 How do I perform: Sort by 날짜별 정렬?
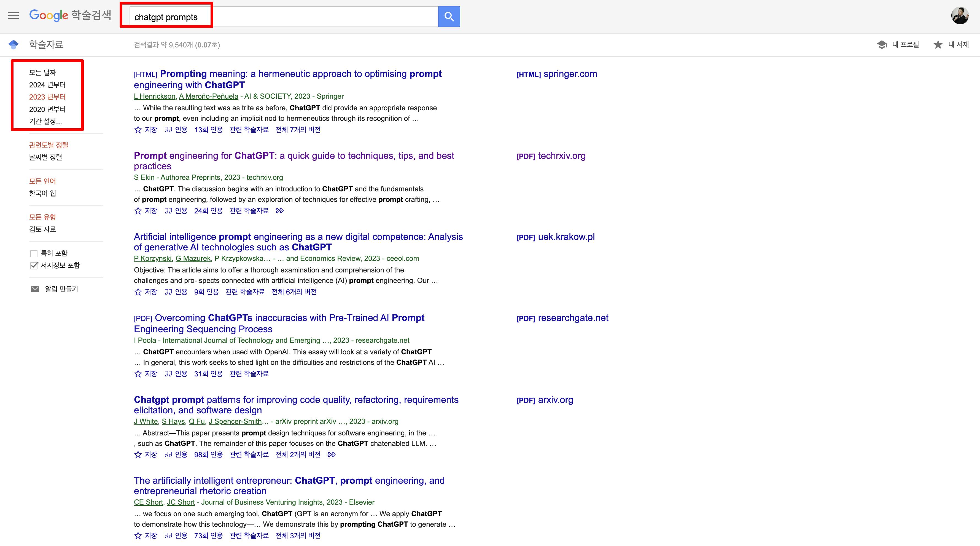pos(46,157)
